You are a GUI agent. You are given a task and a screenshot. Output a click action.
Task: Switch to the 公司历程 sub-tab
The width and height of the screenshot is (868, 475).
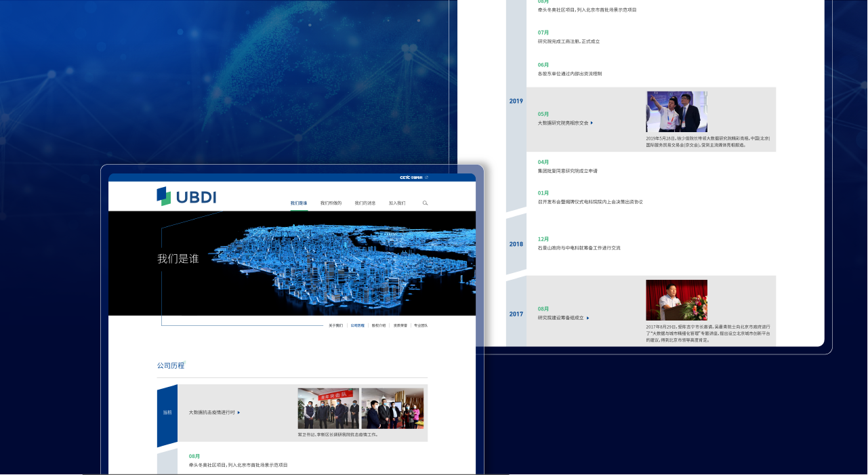[x=357, y=325]
